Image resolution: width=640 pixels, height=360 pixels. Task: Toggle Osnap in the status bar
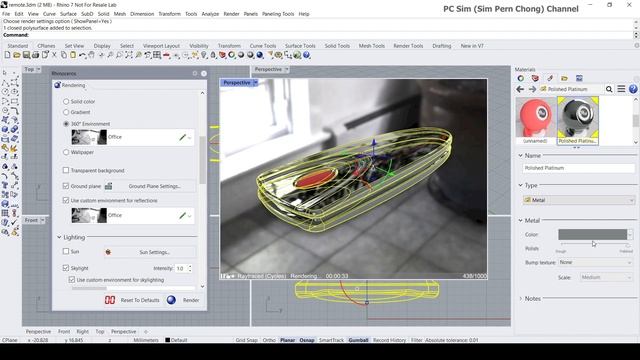pyautogui.click(x=307, y=340)
